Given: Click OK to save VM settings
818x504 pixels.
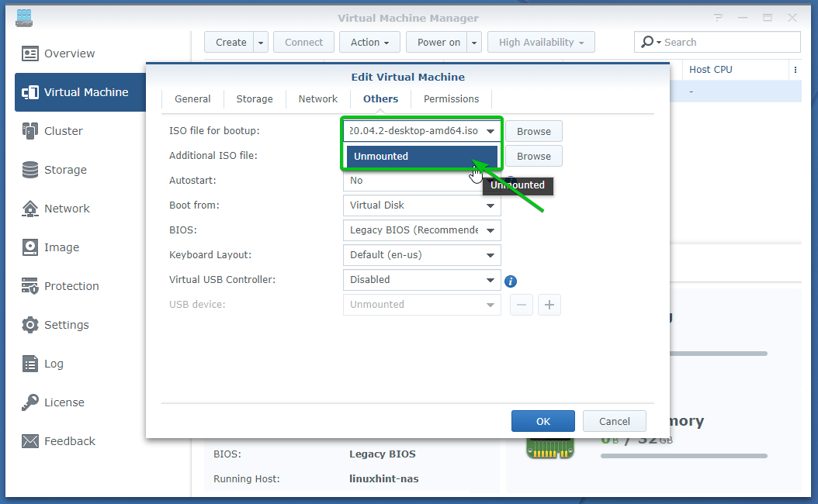Looking at the screenshot, I should (542, 421).
